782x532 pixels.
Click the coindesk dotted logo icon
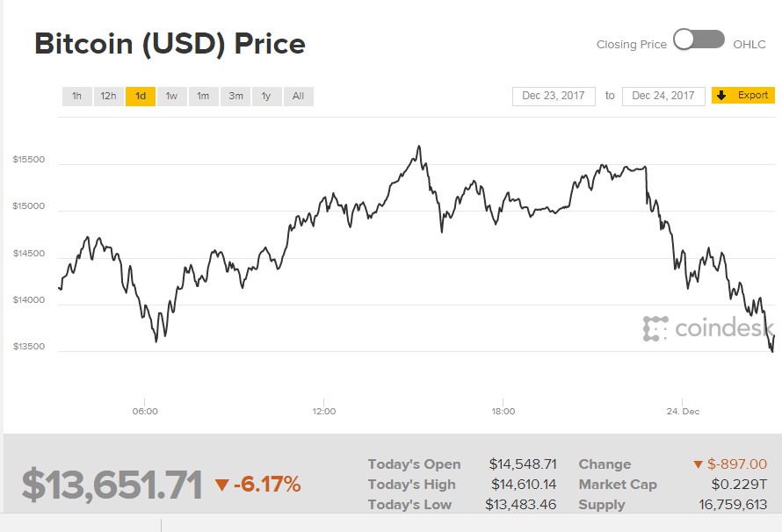[x=655, y=327]
